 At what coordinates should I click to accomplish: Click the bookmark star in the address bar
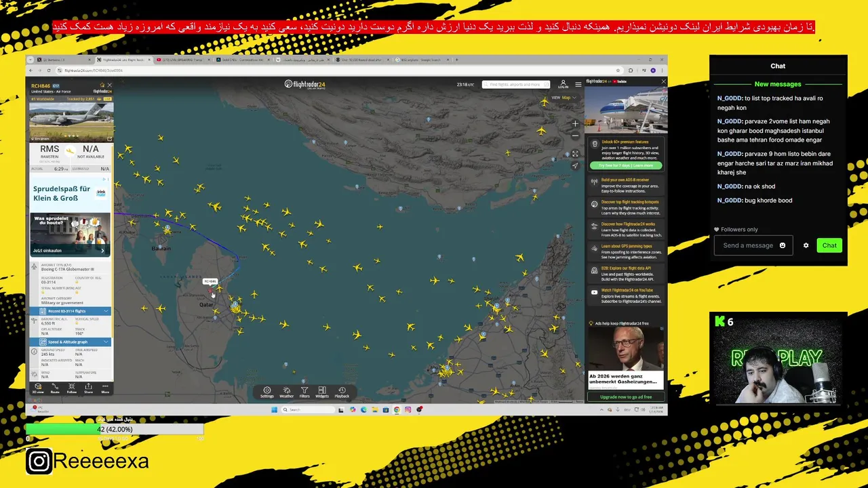(618, 70)
